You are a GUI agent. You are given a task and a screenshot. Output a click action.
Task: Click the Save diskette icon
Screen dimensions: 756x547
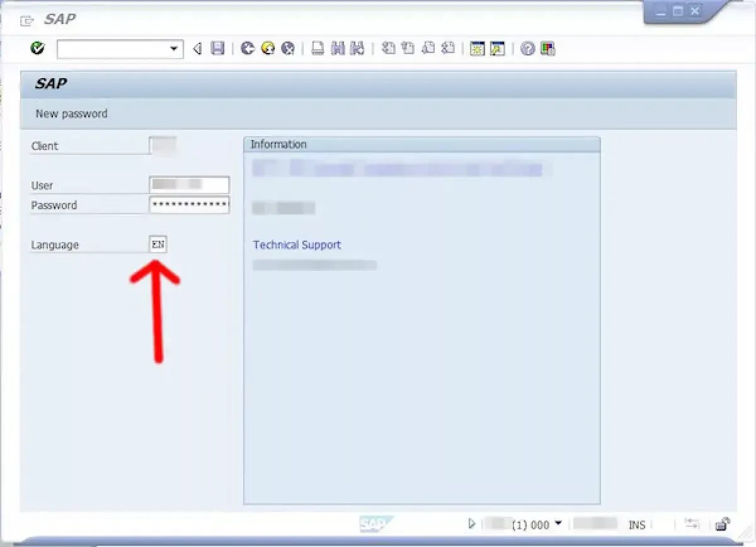tap(217, 49)
